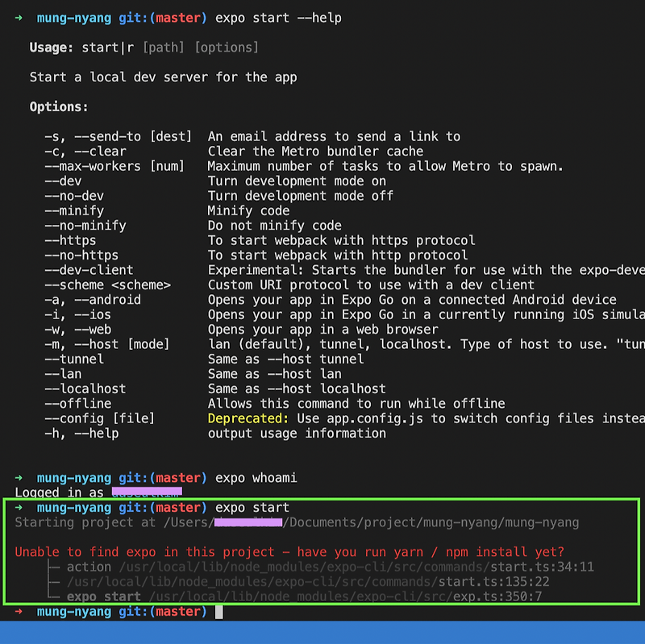Click the green prompt arrow before expo start --help
Viewport: 645px width, 644px height.
pos(19,18)
